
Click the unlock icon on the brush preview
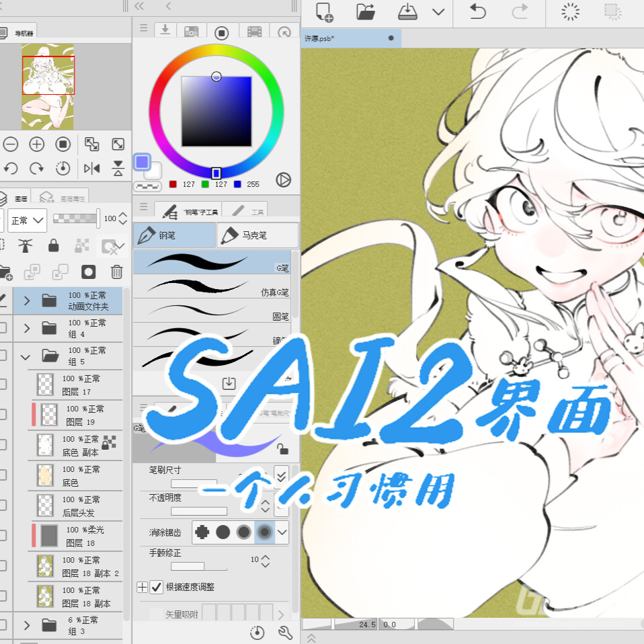[282, 449]
